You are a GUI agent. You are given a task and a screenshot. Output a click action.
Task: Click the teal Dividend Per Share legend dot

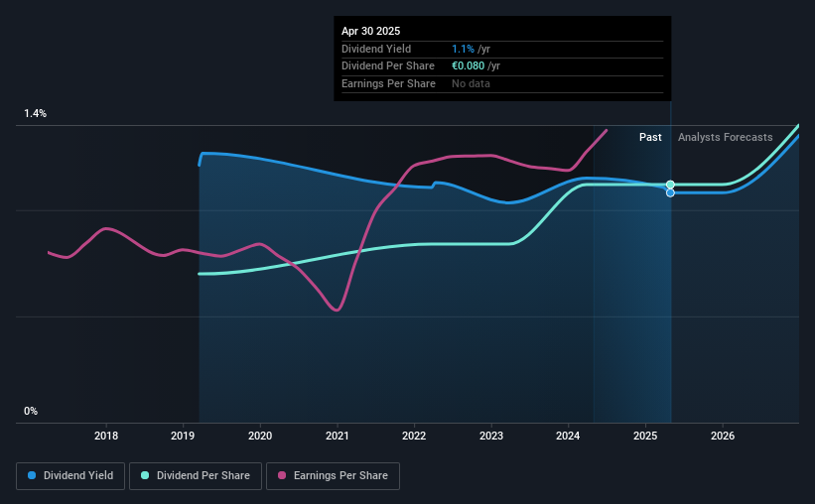pos(145,475)
